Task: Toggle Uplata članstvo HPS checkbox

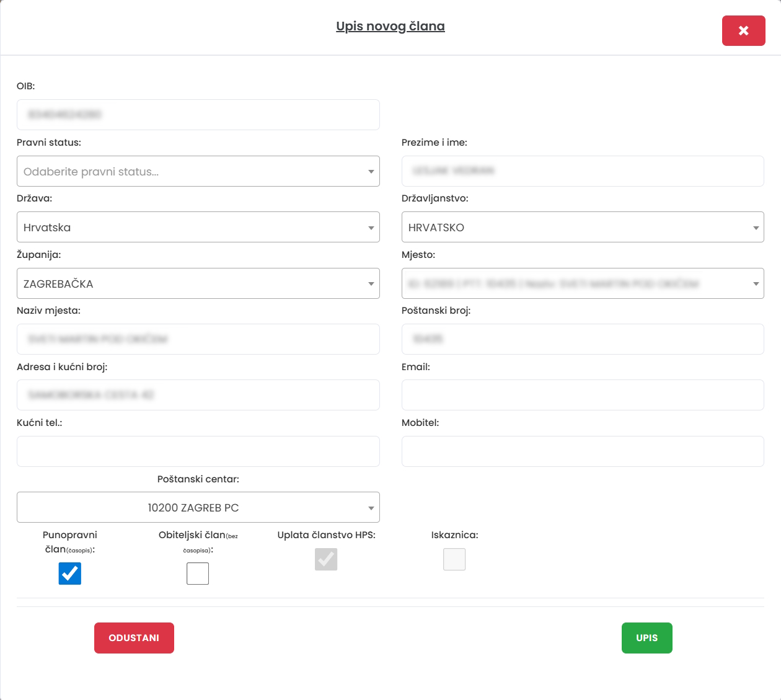Action: click(326, 559)
